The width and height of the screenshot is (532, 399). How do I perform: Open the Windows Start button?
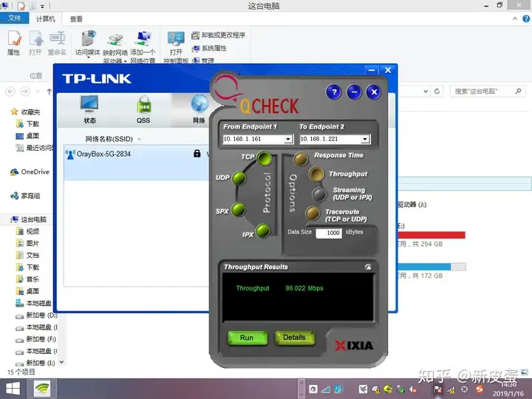tap(13, 389)
